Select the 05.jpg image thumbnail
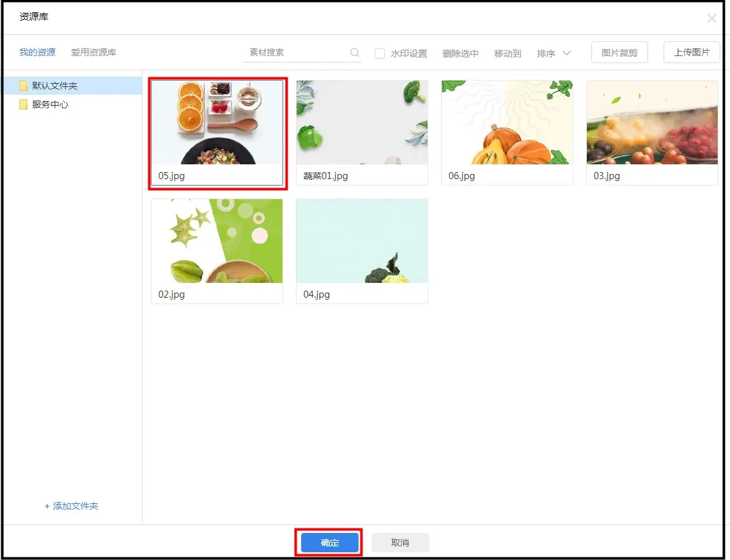This screenshot has width=730, height=560. [217, 122]
